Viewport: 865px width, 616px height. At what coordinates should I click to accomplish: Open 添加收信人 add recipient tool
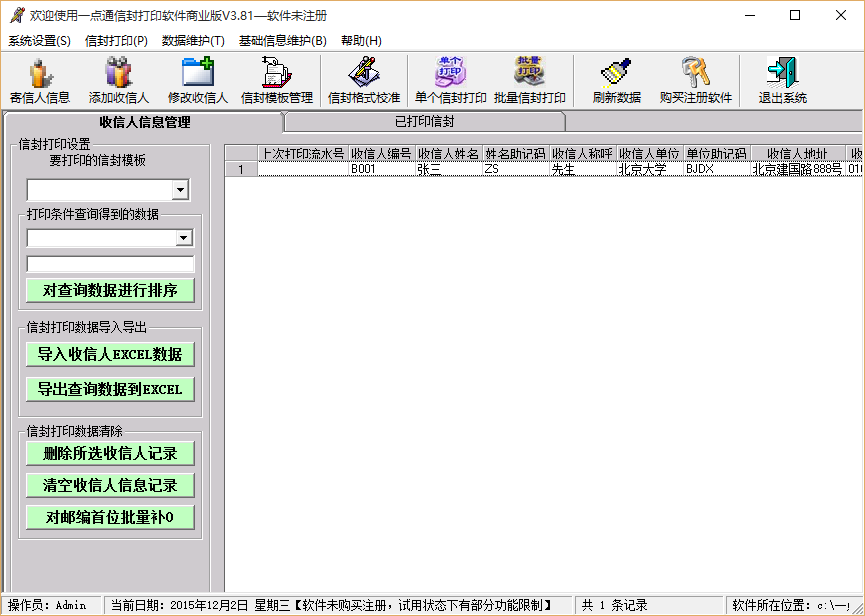118,80
